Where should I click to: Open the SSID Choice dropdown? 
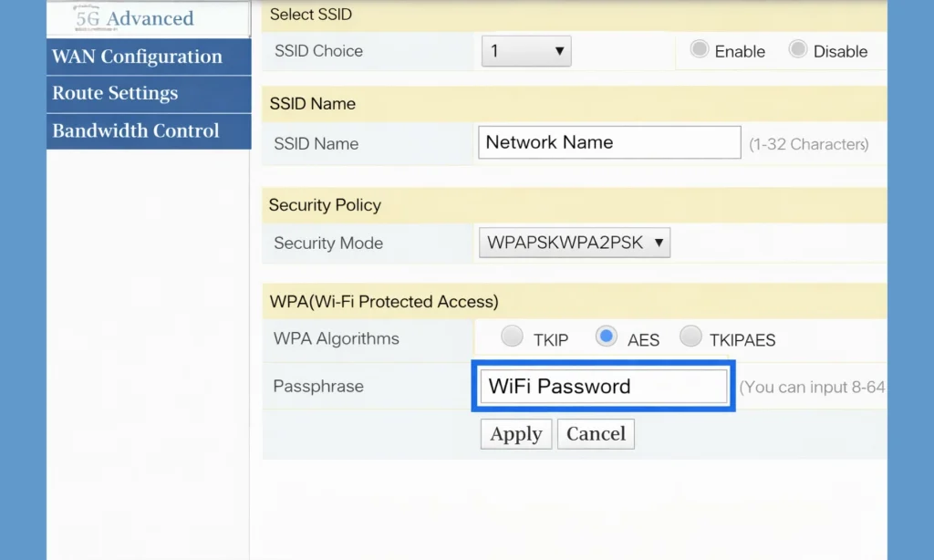(x=525, y=51)
